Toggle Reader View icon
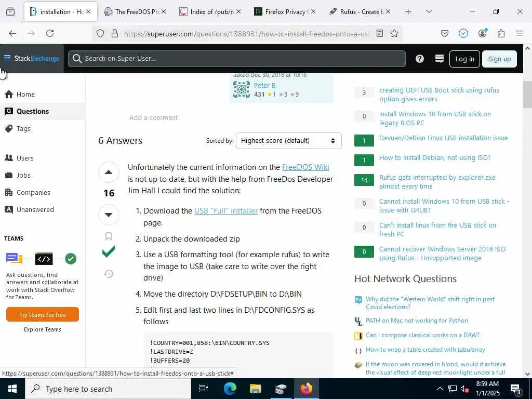 pos(380,33)
